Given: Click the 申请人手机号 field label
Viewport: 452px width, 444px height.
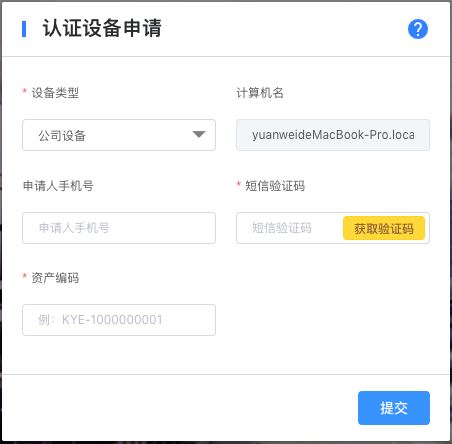Looking at the screenshot, I should (58, 186).
